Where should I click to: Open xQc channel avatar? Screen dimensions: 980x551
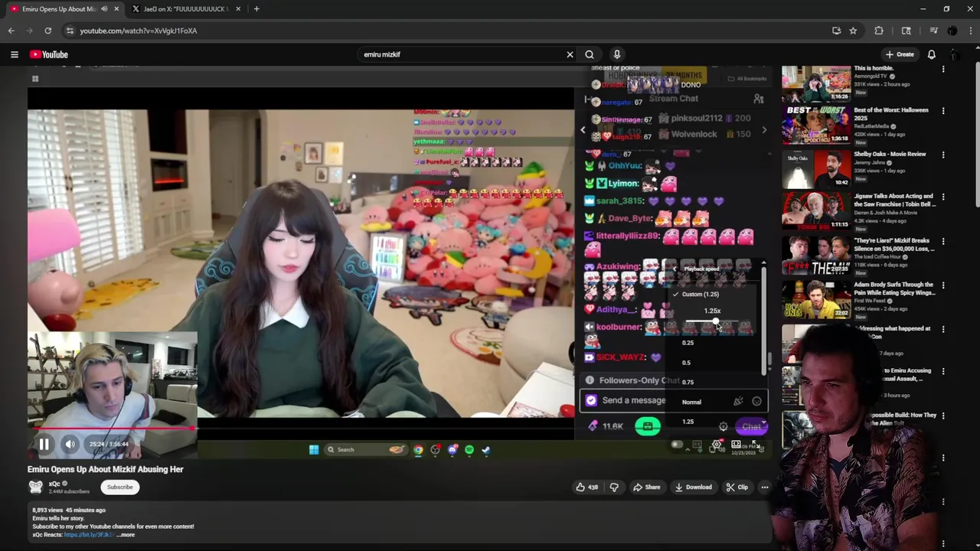tap(35, 487)
